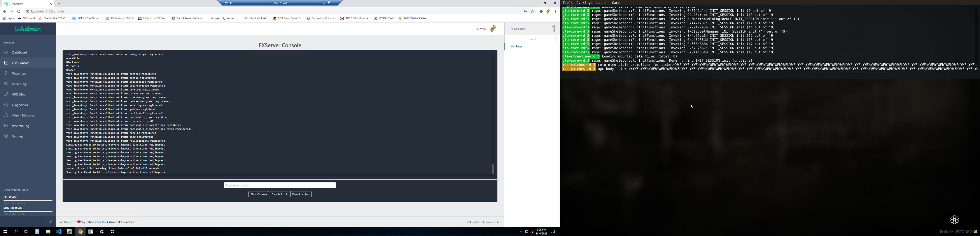This screenshot has height=236, width=980.
Task: Open the CFG Editor
Action: click(x=19, y=94)
